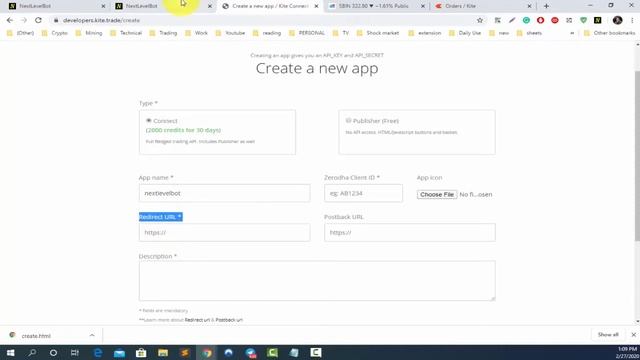Select the Publisher (Free) radio button

click(348, 120)
